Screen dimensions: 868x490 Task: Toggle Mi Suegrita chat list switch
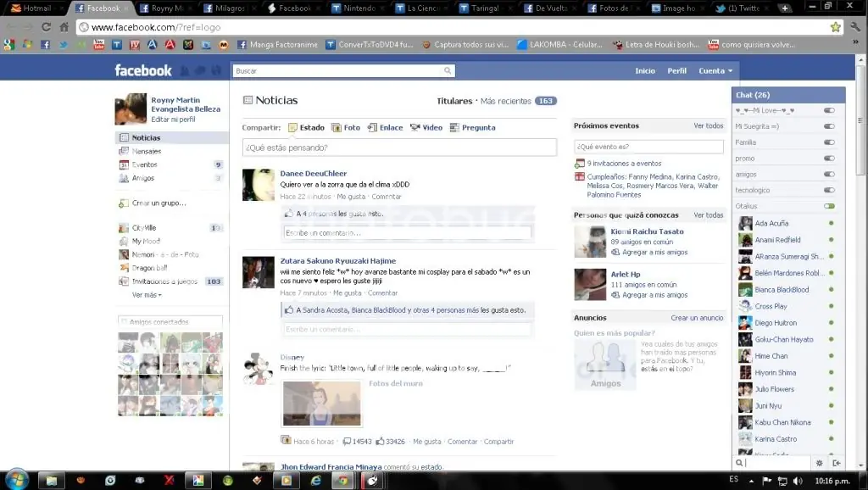point(829,126)
